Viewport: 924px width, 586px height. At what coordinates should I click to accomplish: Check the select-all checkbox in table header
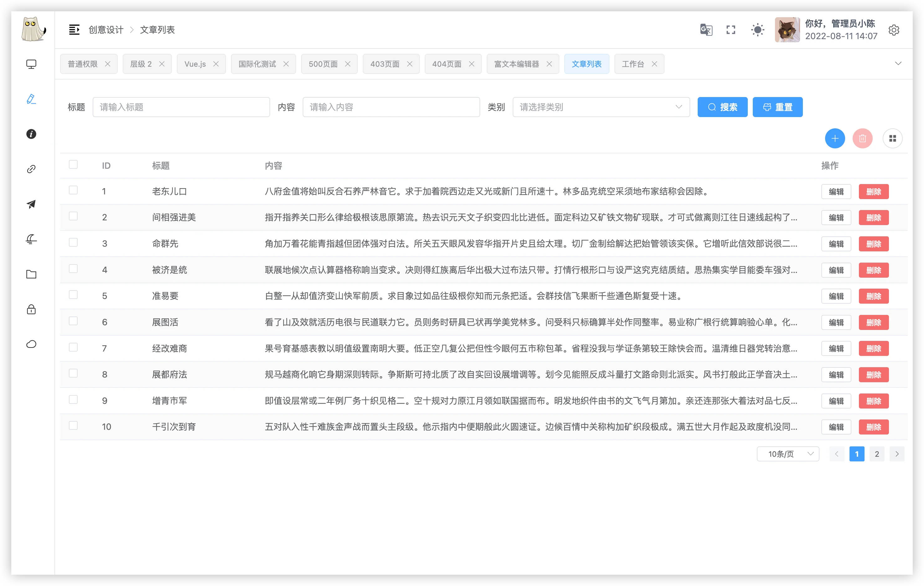[73, 164]
